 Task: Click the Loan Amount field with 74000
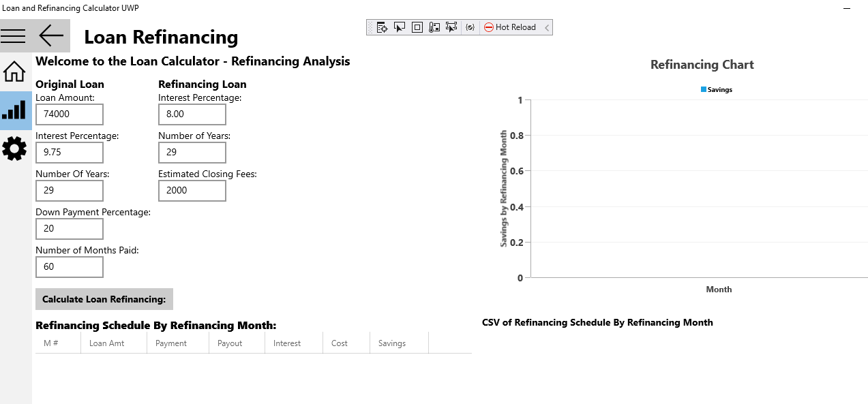[x=70, y=114]
